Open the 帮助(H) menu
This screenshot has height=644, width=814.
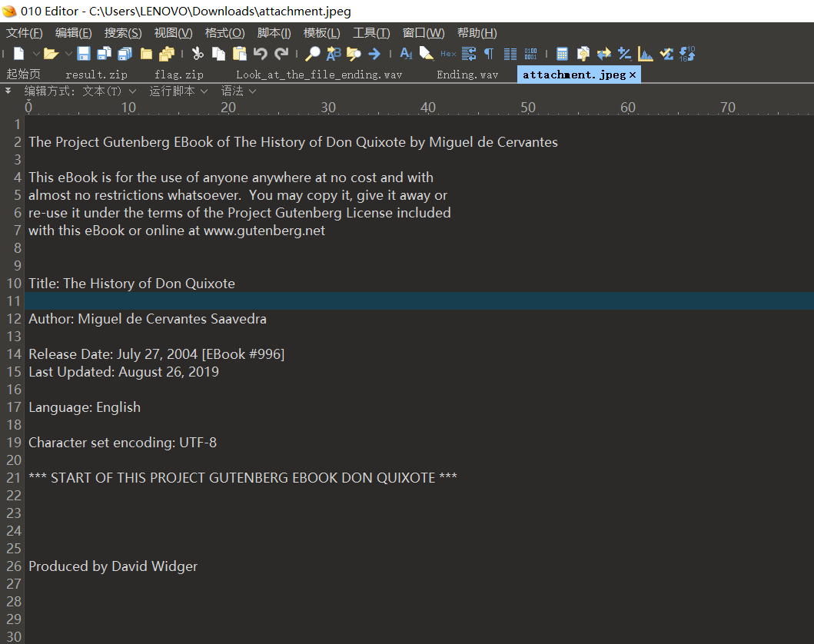click(x=477, y=33)
